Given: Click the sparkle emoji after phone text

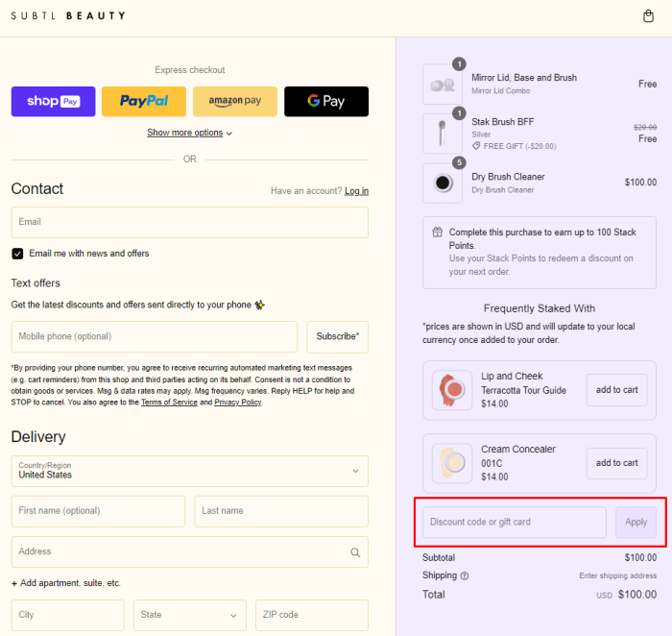Looking at the screenshot, I should [259, 305].
